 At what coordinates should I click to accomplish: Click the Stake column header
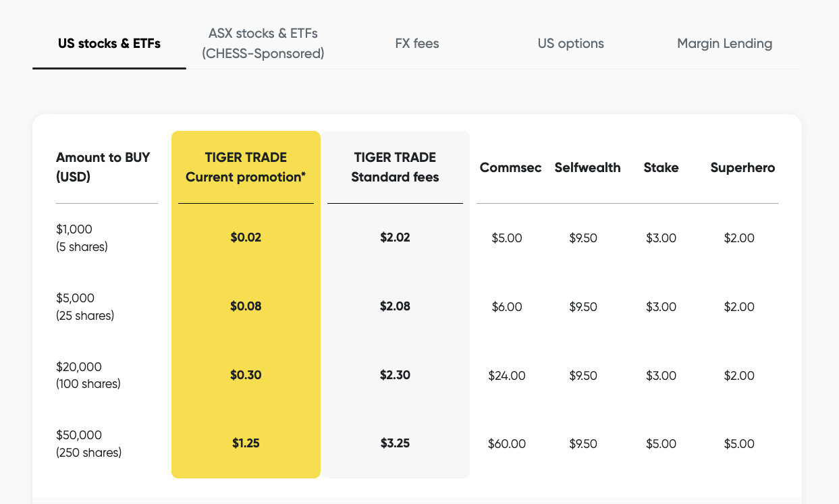point(661,168)
